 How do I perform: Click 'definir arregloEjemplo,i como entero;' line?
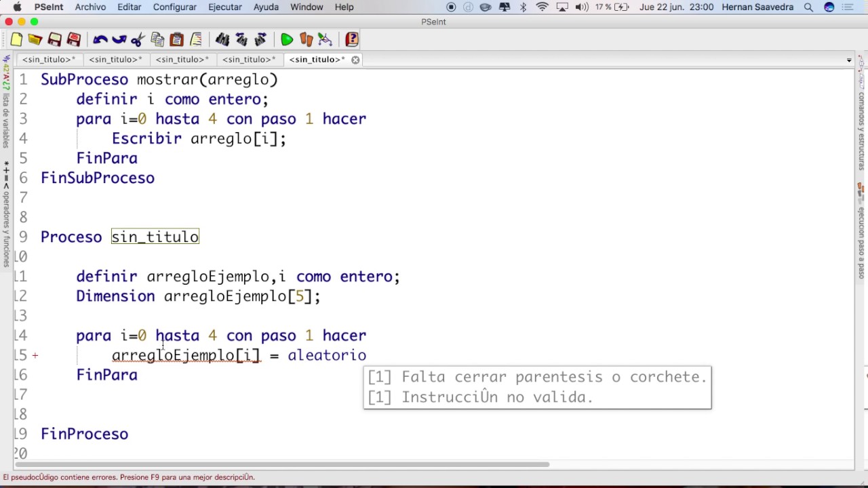point(238,277)
